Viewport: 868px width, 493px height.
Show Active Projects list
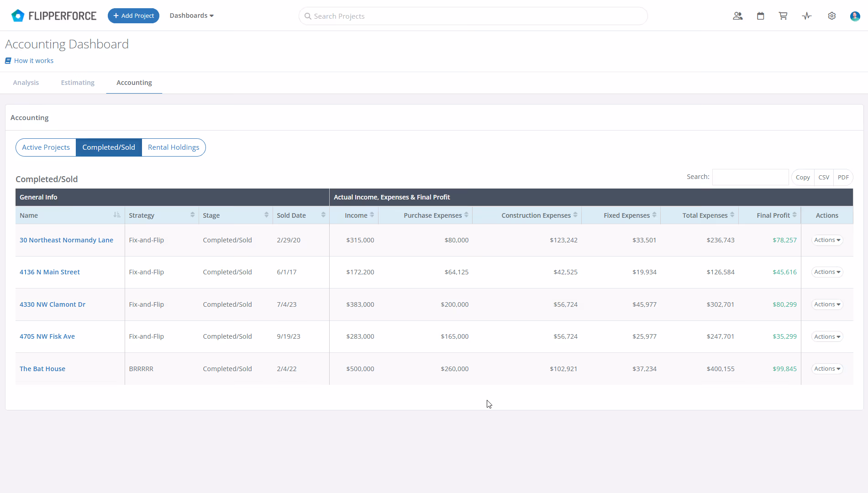point(46,147)
